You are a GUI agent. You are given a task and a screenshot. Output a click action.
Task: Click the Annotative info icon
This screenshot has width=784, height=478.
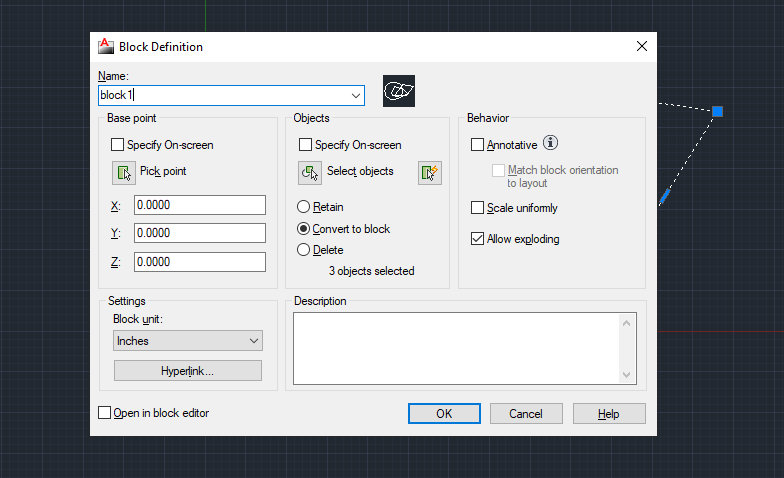click(549, 144)
